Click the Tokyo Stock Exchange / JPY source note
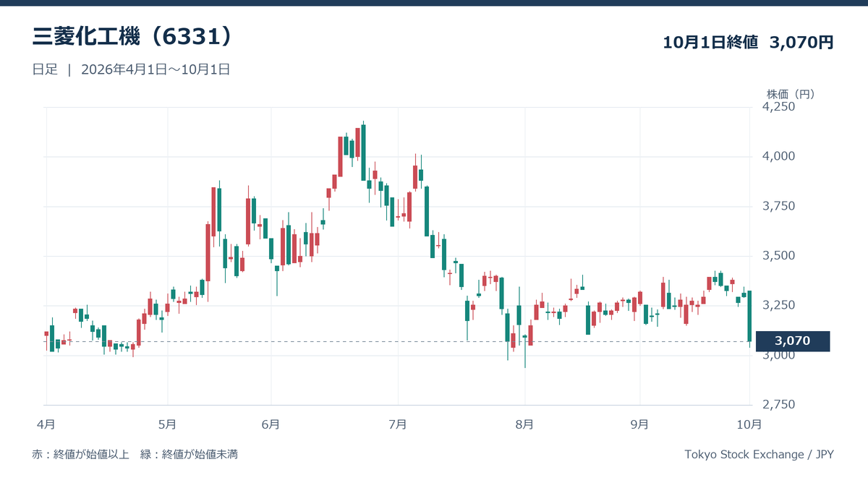 (759, 455)
